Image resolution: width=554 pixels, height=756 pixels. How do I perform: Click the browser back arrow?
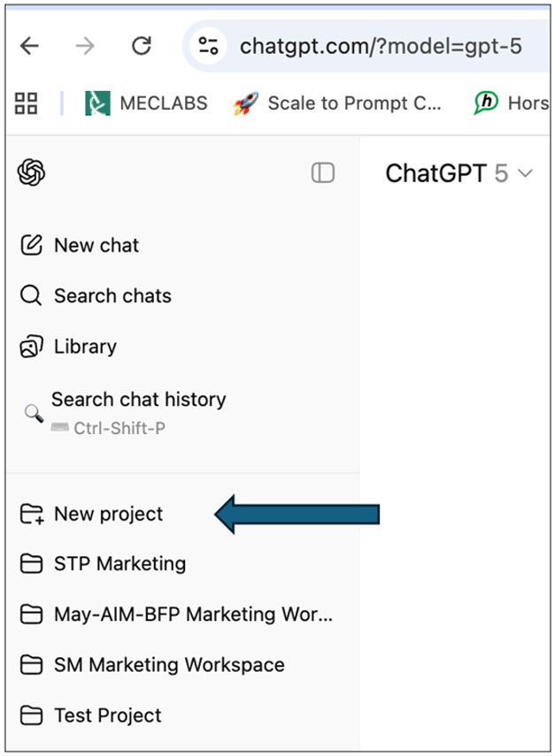coord(30,46)
